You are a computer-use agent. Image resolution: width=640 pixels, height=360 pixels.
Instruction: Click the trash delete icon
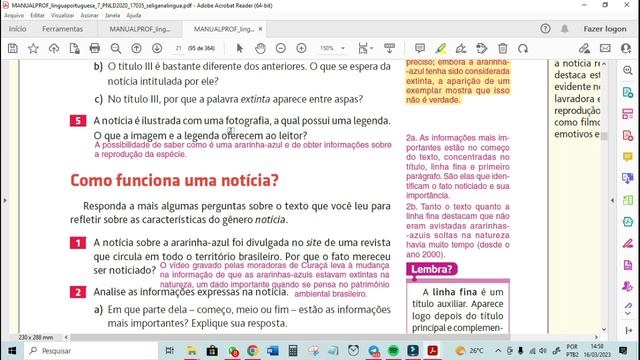(502, 48)
